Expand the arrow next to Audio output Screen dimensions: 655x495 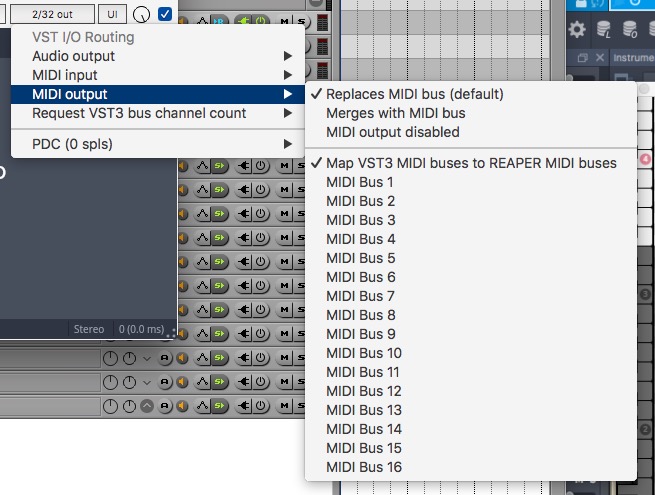tap(287, 56)
